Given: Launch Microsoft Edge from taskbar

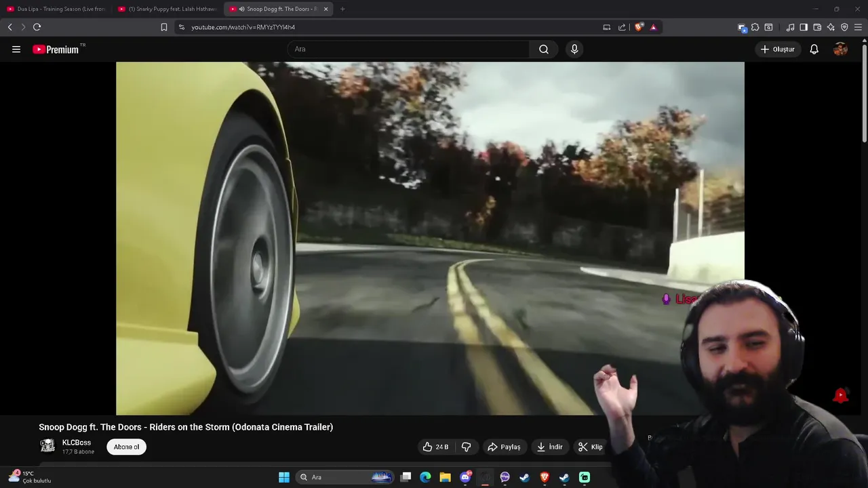Looking at the screenshot, I should tap(425, 477).
